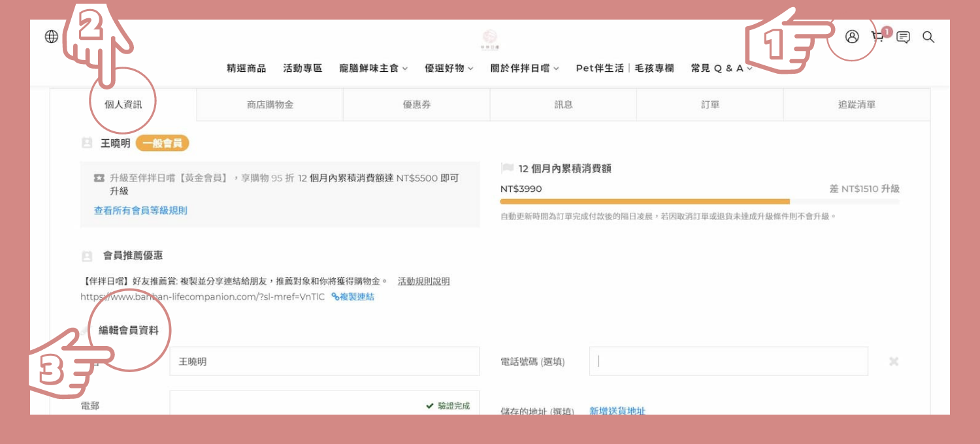Open the language globe icon
980x444 pixels.
[52, 37]
